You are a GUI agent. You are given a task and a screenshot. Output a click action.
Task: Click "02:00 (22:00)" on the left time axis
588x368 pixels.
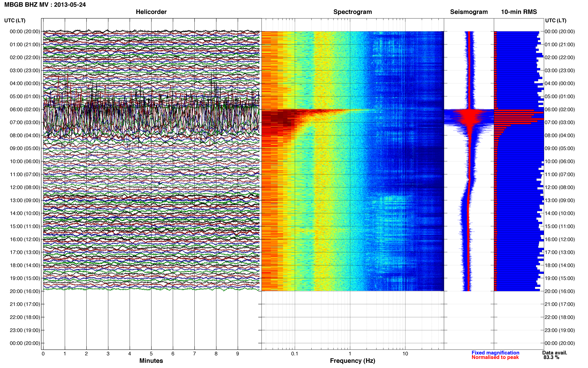click(25, 57)
